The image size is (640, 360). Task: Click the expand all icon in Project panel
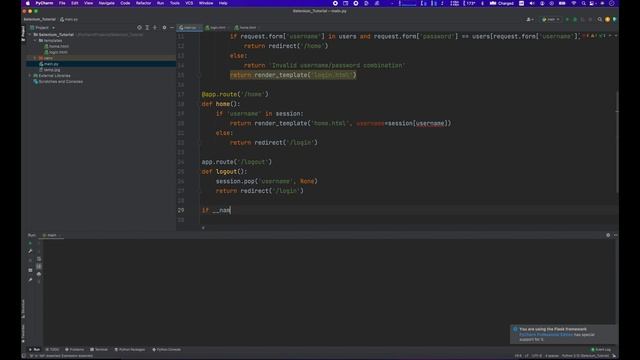[x=147, y=27]
